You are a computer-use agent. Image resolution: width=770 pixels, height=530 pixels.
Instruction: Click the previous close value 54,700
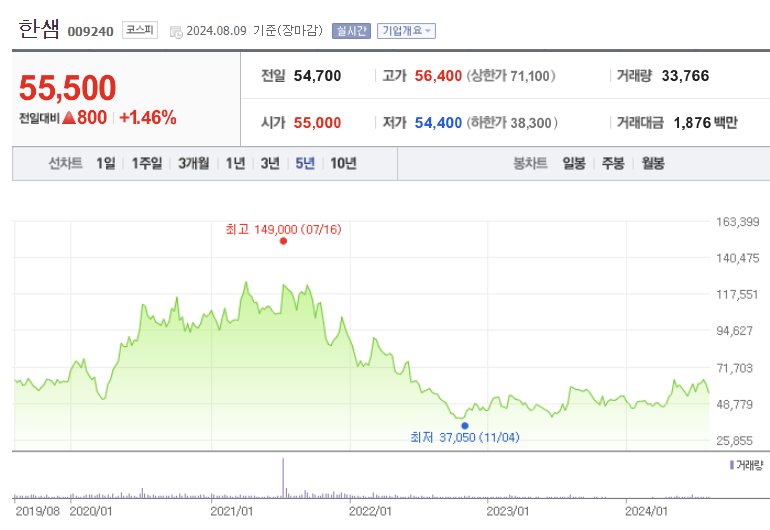pos(317,76)
